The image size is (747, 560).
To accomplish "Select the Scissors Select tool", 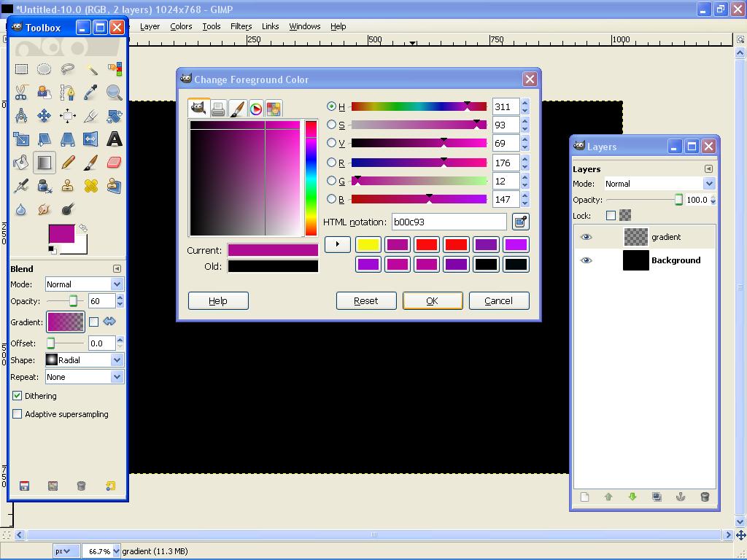I will click(x=21, y=93).
